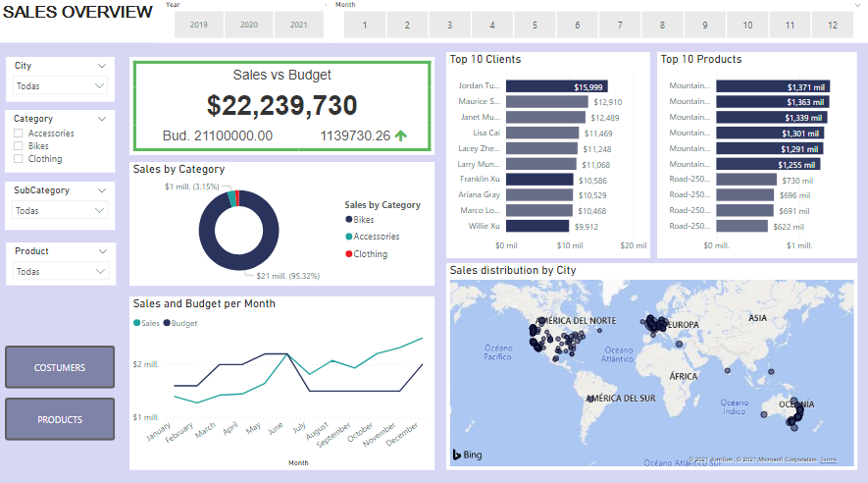Select month 6 in Month slicer
This screenshot has height=483, width=868.
click(577, 25)
